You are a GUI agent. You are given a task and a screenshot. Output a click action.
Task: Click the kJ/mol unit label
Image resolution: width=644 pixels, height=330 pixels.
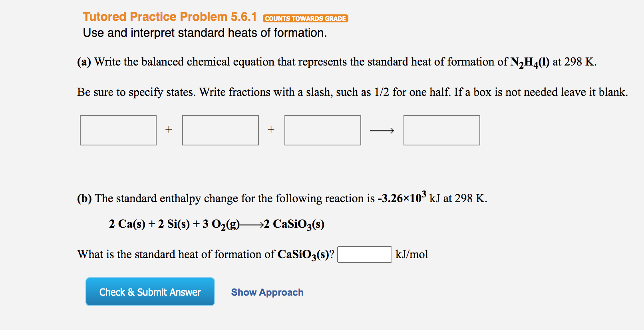pos(412,254)
